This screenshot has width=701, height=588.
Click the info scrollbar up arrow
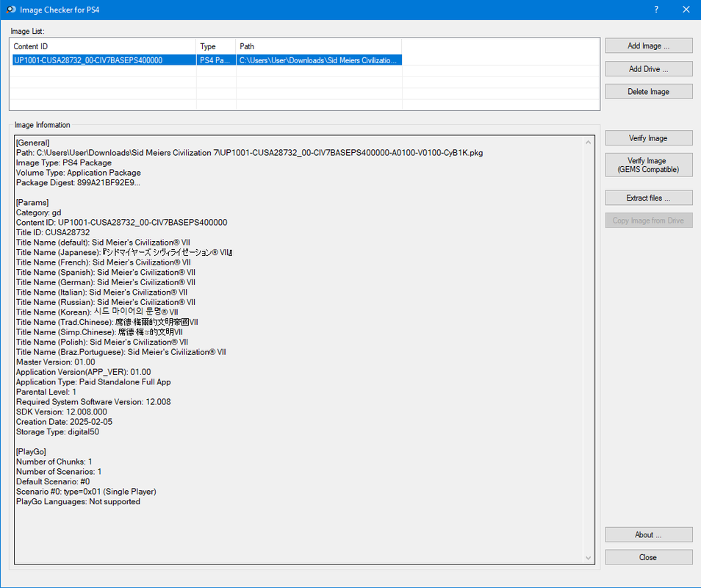pos(589,142)
